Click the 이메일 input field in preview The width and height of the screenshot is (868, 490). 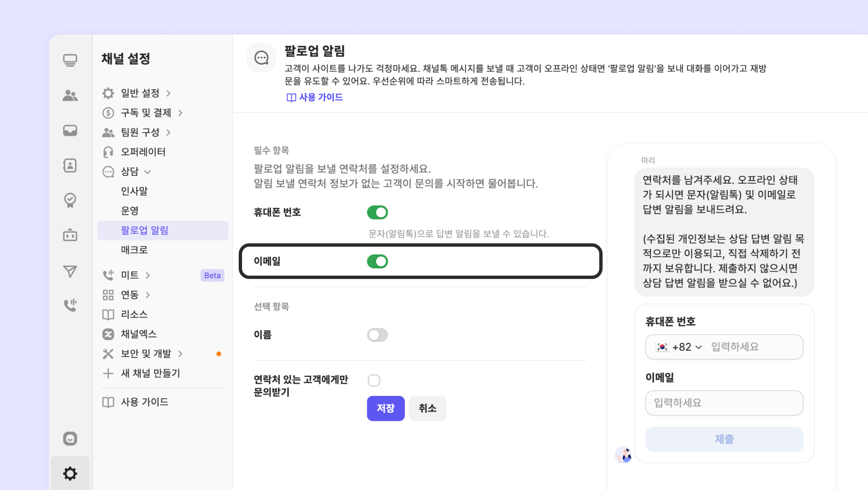tap(724, 403)
